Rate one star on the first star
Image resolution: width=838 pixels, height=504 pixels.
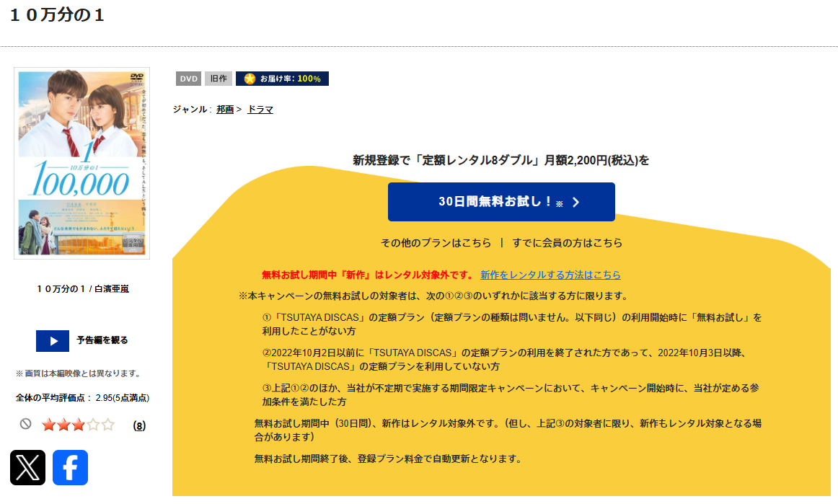coord(48,425)
